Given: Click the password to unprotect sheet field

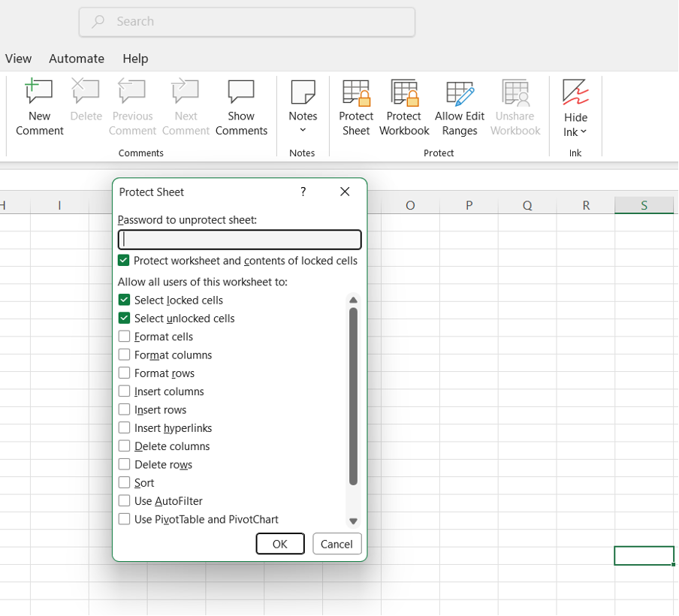Looking at the screenshot, I should [x=240, y=240].
